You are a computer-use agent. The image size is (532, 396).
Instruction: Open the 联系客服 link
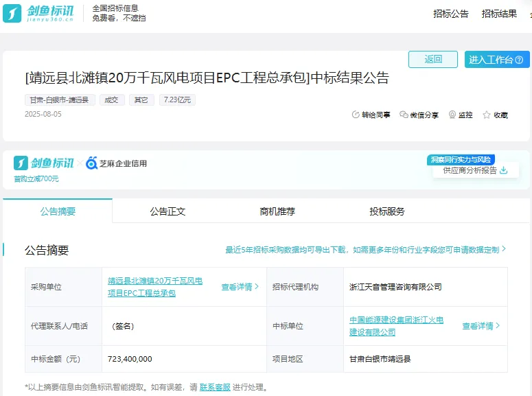click(x=215, y=387)
